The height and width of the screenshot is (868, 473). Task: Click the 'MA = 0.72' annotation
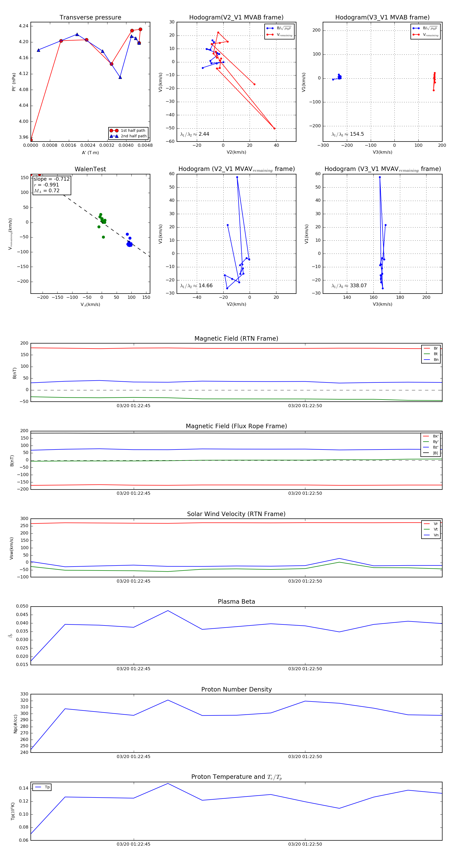click(47, 191)
